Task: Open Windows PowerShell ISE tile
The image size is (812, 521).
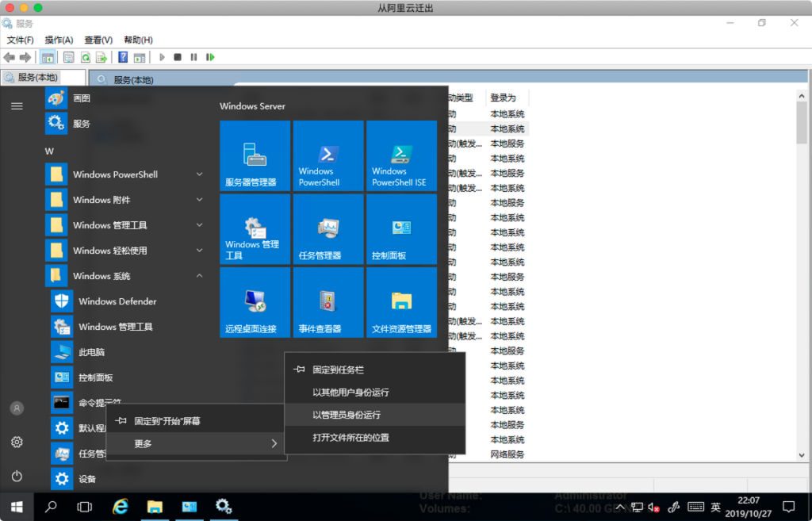Action: [400, 155]
